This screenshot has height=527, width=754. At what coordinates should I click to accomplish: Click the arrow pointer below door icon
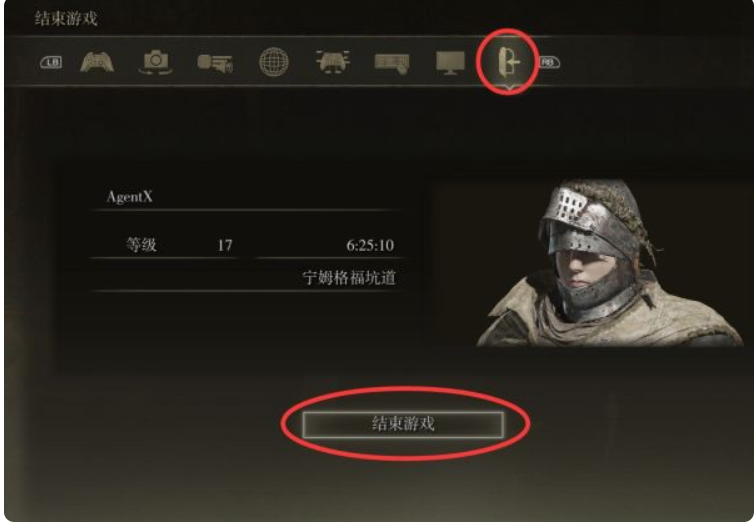(509, 88)
